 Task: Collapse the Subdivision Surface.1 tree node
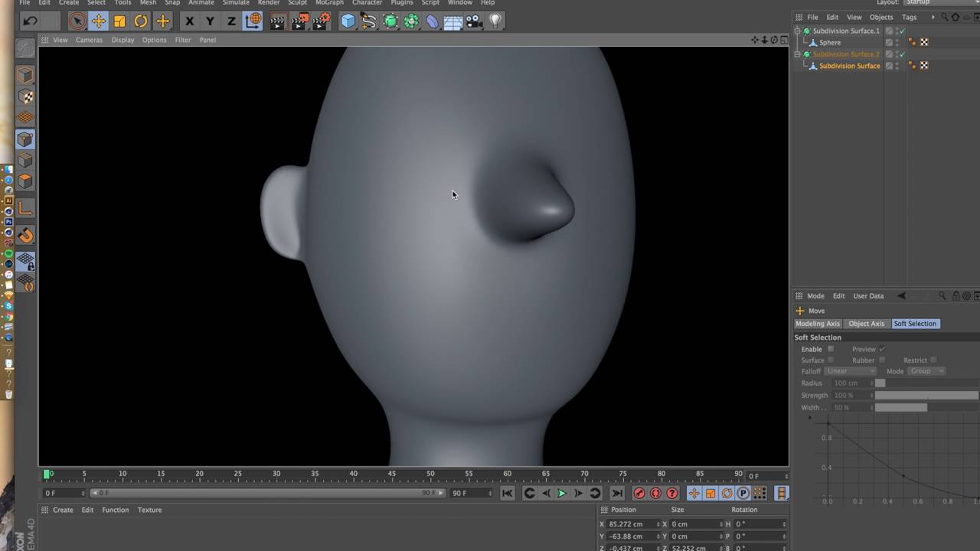pyautogui.click(x=798, y=31)
